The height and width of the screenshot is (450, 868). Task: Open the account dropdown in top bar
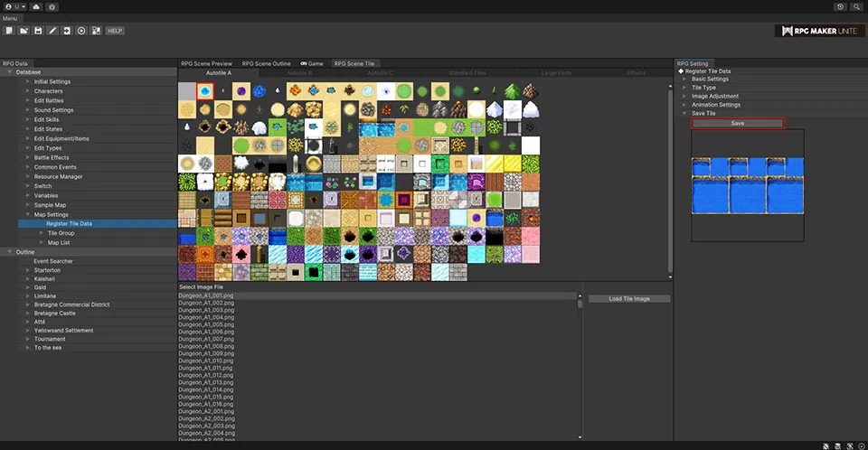click(14, 6)
